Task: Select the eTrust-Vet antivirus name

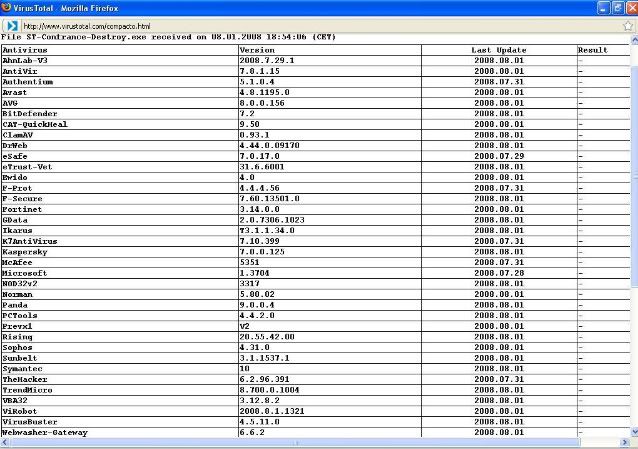Action: [x=27, y=167]
